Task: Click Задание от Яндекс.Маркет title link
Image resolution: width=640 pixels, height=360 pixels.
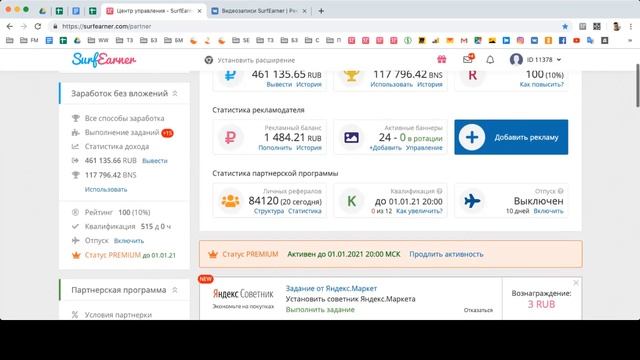Action: click(331, 288)
